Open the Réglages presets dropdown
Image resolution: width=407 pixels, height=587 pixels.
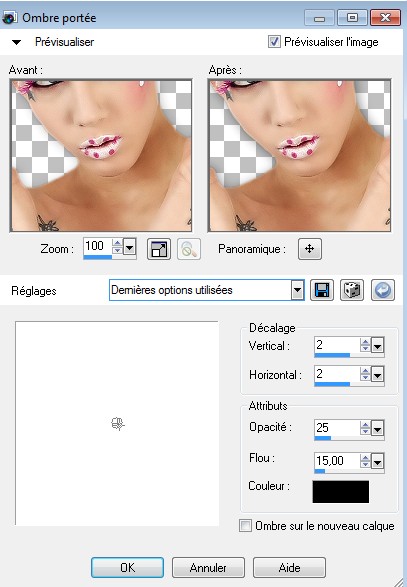coord(298,290)
